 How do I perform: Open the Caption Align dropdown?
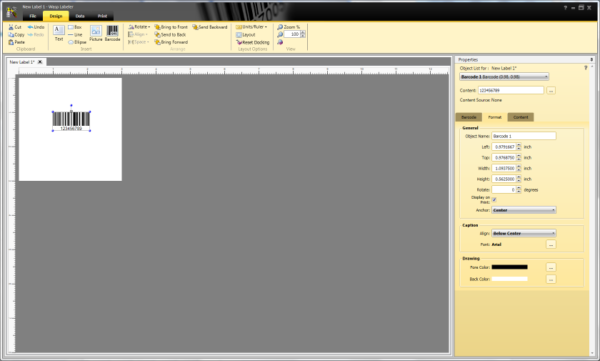pyautogui.click(x=523, y=233)
